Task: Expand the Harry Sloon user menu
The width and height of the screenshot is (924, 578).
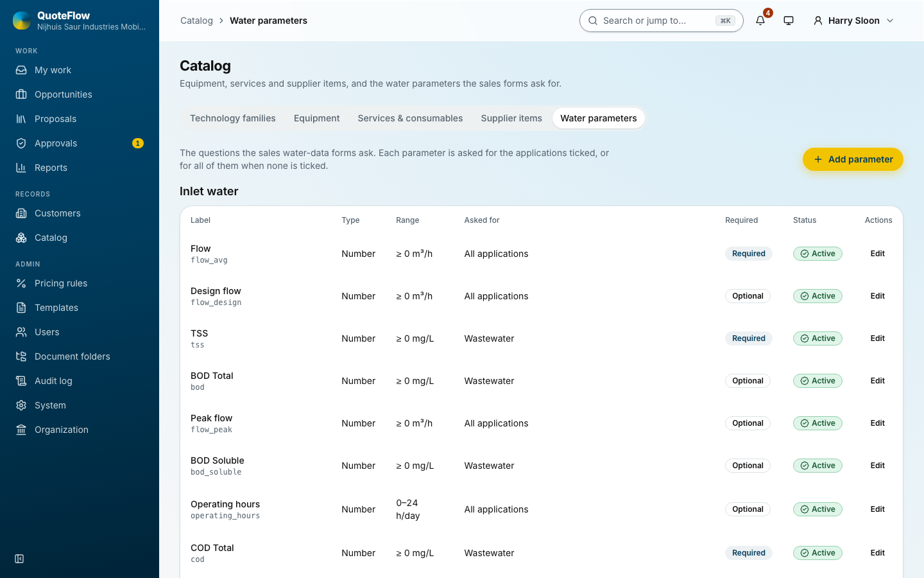Action: pos(853,21)
